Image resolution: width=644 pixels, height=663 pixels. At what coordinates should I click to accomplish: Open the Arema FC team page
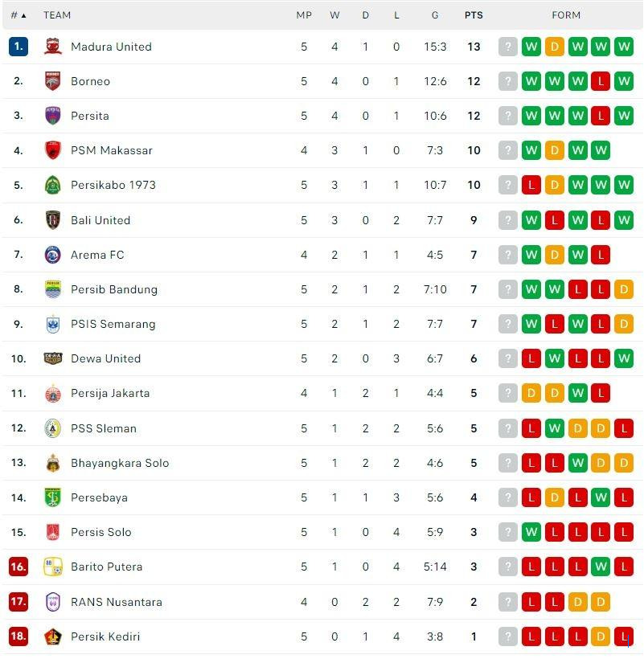tap(96, 254)
